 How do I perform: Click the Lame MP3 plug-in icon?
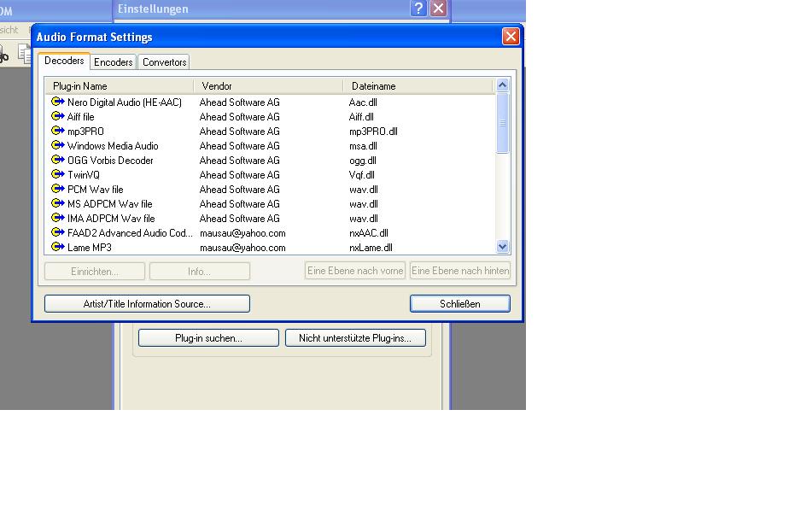click(57, 247)
